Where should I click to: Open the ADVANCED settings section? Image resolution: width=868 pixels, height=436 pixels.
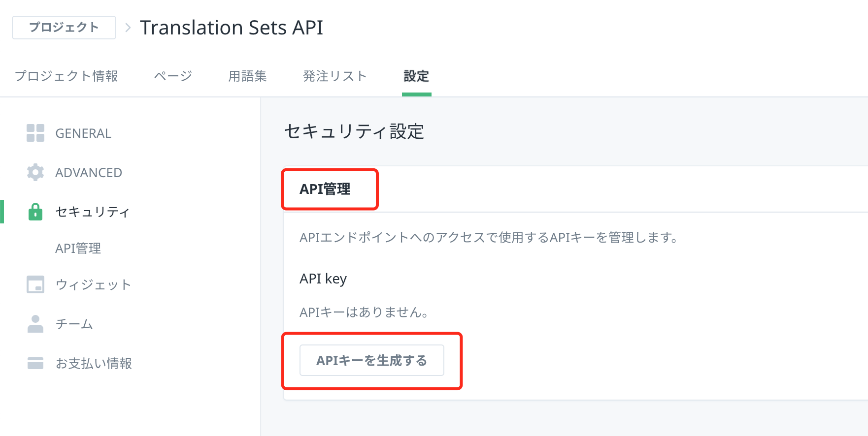(89, 173)
